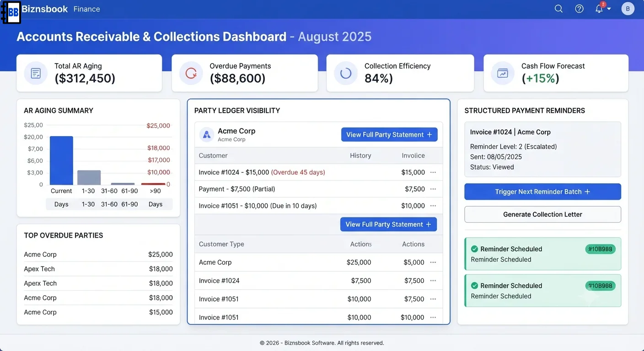Click View Full Party Statement above the Customer Type table

point(388,224)
